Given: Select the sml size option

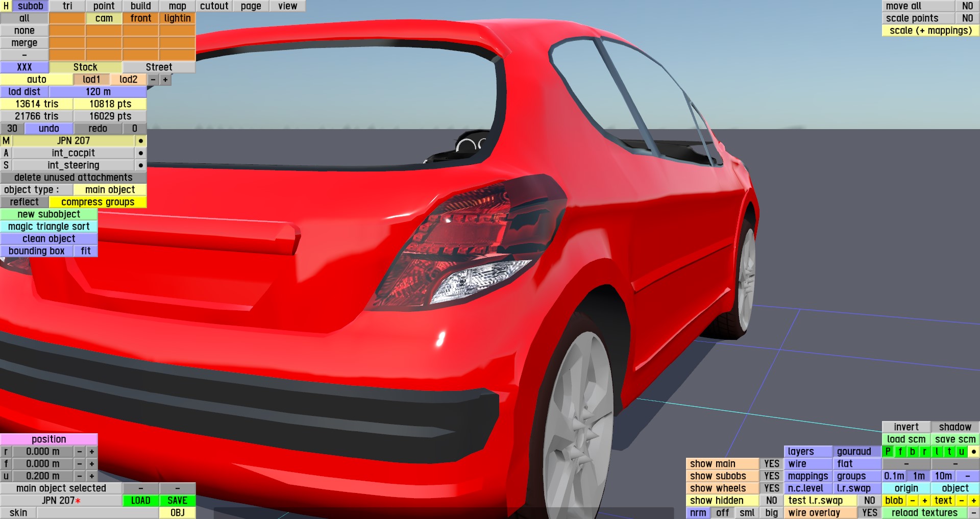Looking at the screenshot, I should 747,513.
